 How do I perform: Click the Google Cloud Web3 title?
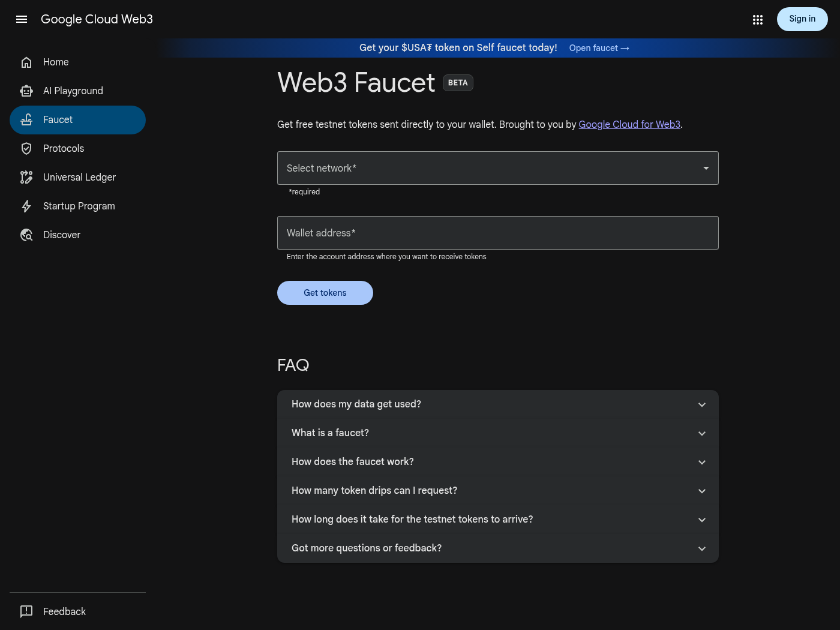(97, 19)
